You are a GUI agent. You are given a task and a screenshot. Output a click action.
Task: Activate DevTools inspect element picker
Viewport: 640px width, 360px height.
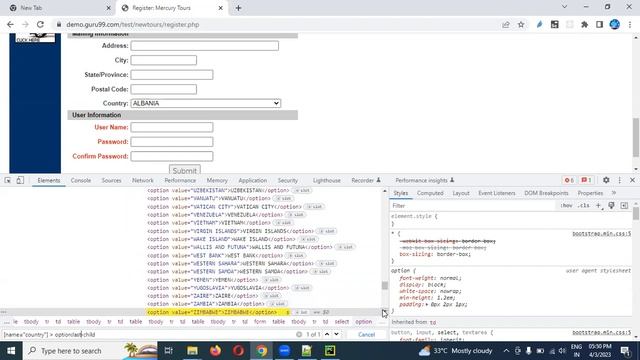[x=8, y=180]
